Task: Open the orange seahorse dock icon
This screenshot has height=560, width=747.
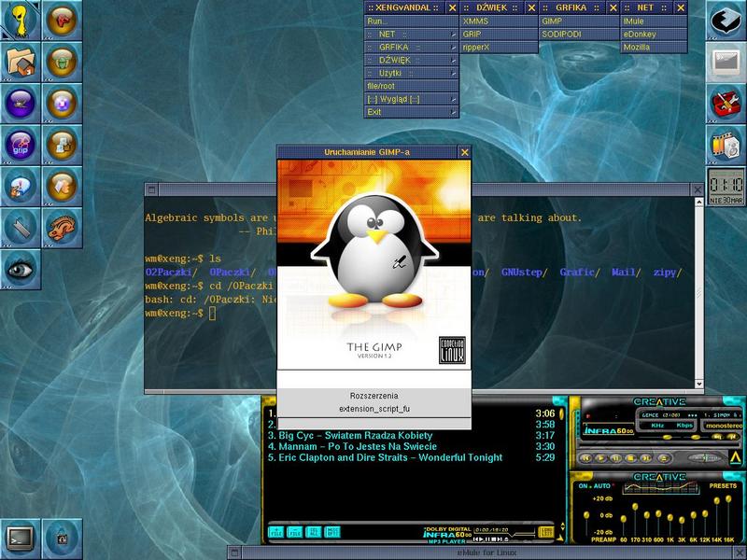Action: click(x=62, y=228)
